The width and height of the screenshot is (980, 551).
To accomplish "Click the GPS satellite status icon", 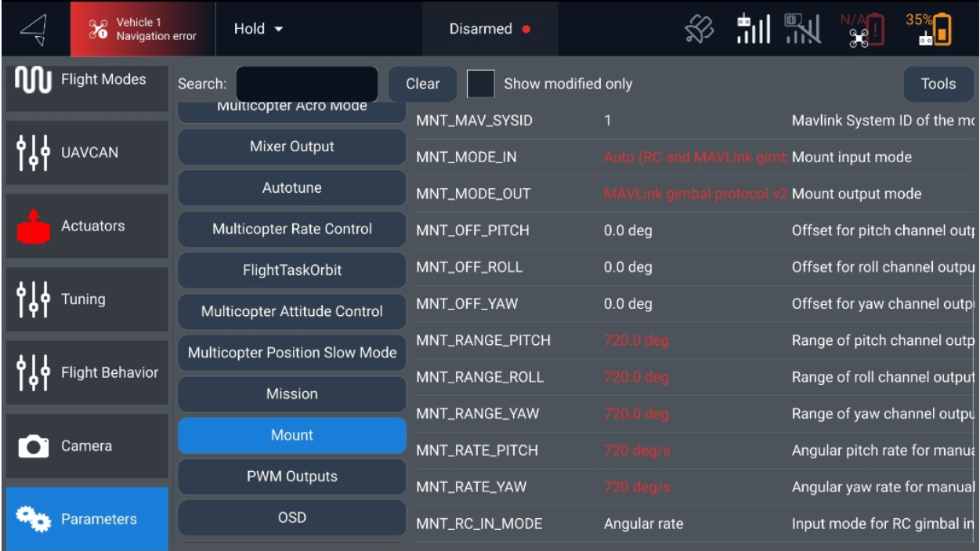I will [699, 29].
